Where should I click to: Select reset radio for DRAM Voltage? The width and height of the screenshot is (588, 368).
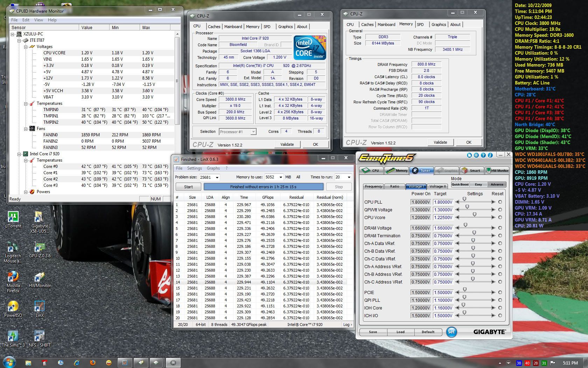click(x=500, y=228)
